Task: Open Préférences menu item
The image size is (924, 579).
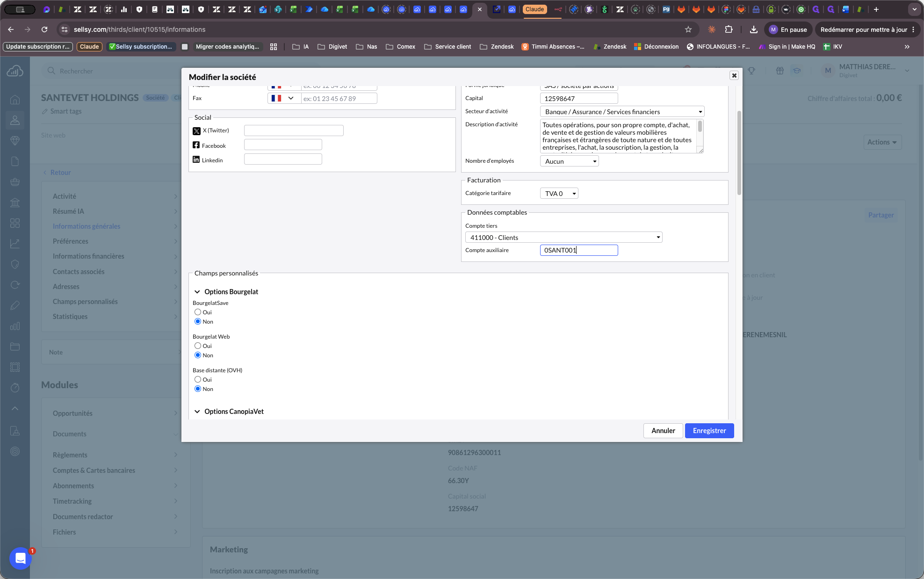Action: (x=115, y=241)
